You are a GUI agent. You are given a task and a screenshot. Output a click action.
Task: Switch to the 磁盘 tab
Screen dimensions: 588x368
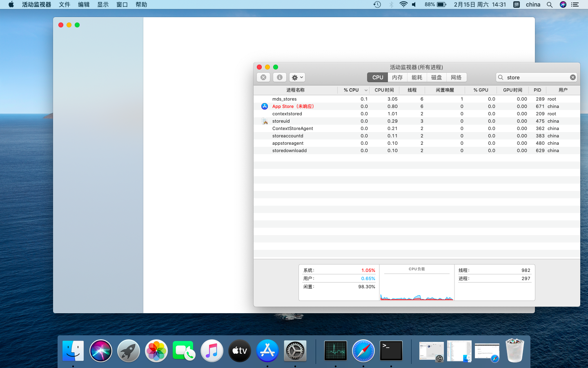point(437,77)
